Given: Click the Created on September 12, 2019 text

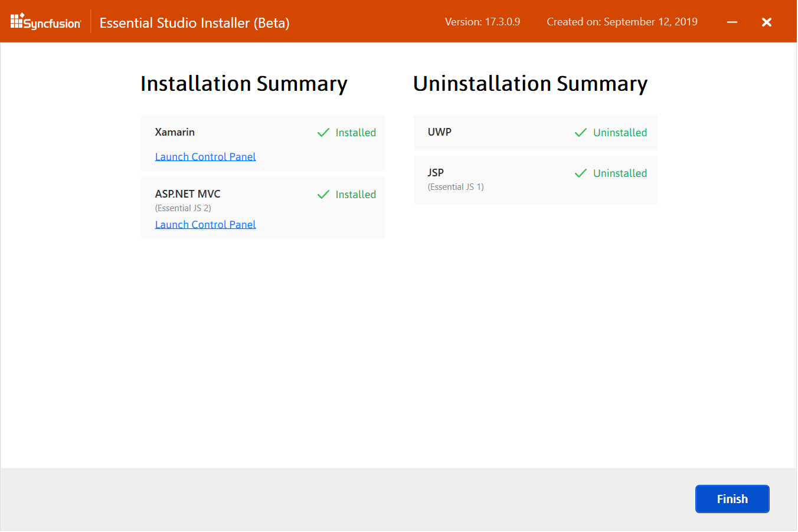Looking at the screenshot, I should pos(622,22).
